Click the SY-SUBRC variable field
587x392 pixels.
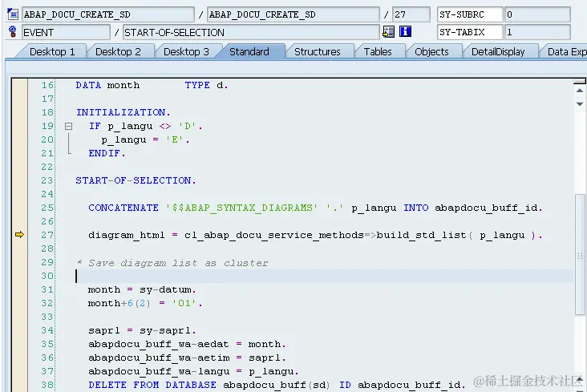[x=470, y=14]
